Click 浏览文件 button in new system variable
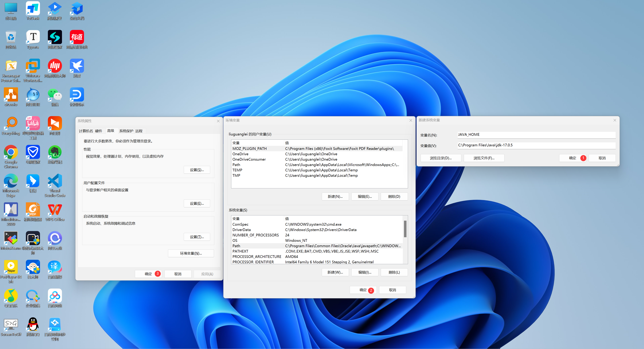Image resolution: width=644 pixels, height=349 pixels. click(485, 158)
